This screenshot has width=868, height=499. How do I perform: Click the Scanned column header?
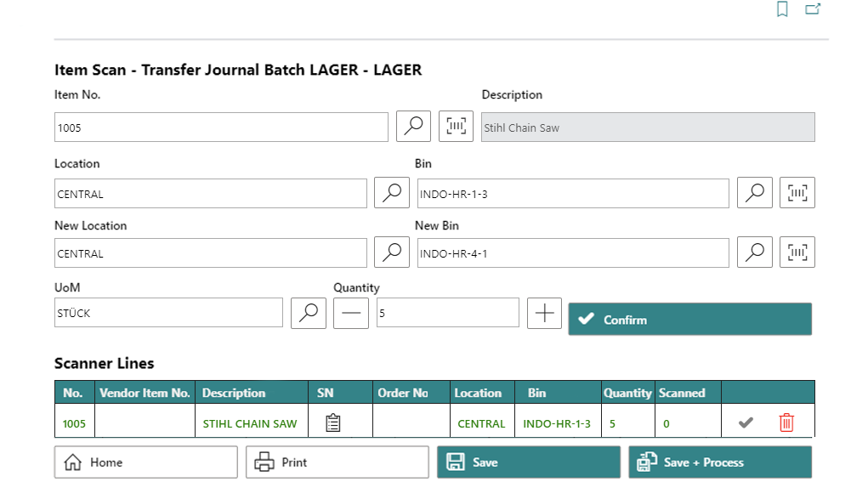688,393
